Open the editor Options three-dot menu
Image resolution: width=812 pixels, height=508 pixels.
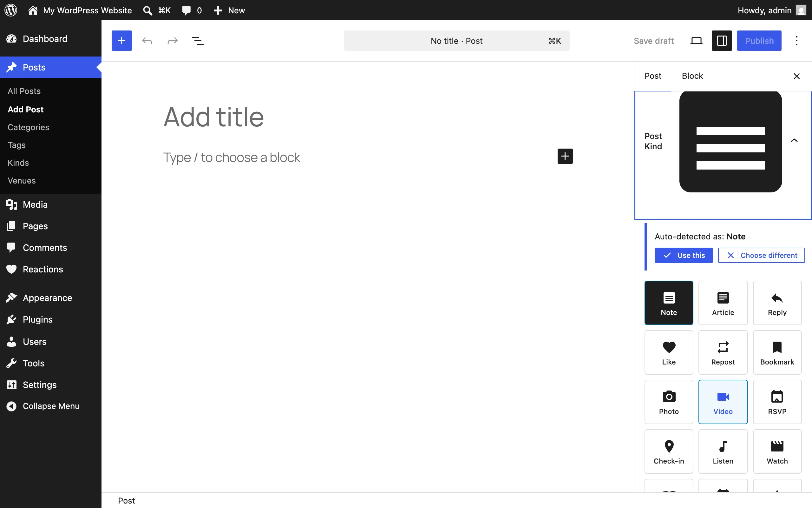click(x=796, y=41)
